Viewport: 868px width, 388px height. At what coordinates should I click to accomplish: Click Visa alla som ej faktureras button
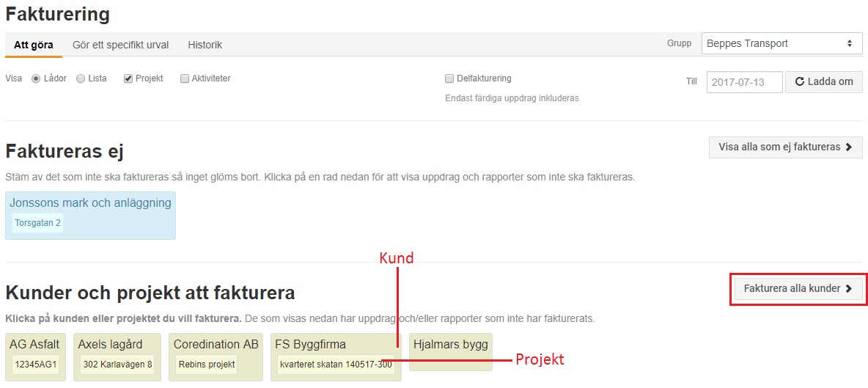pyautogui.click(x=785, y=147)
